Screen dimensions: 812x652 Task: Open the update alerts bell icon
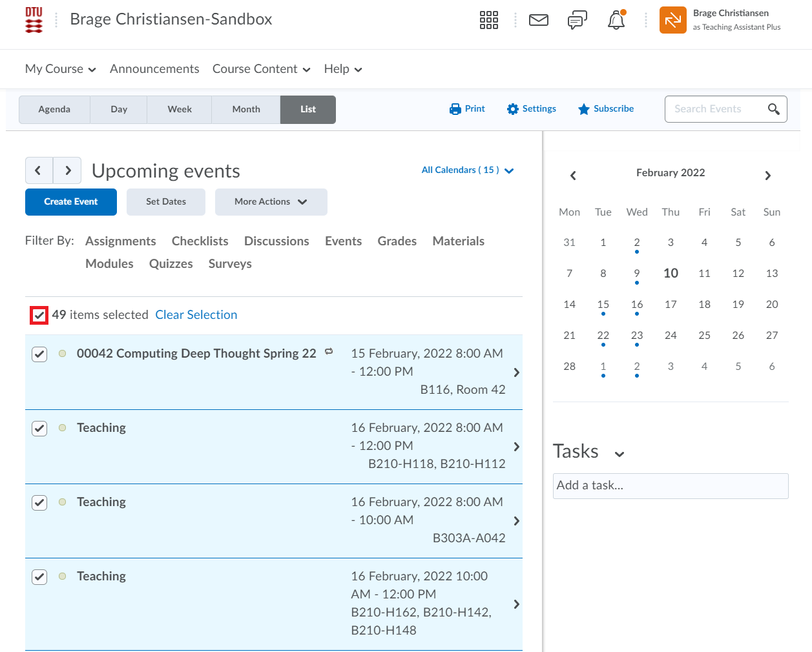pyautogui.click(x=616, y=21)
